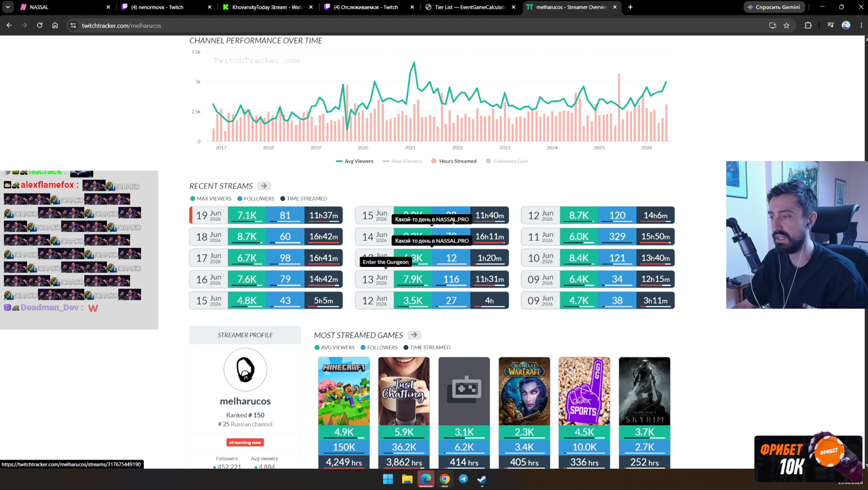The height and width of the screenshot is (490, 868).
Task: Open the 17 Jun stream with 6.7K viewers
Action: click(x=266, y=258)
